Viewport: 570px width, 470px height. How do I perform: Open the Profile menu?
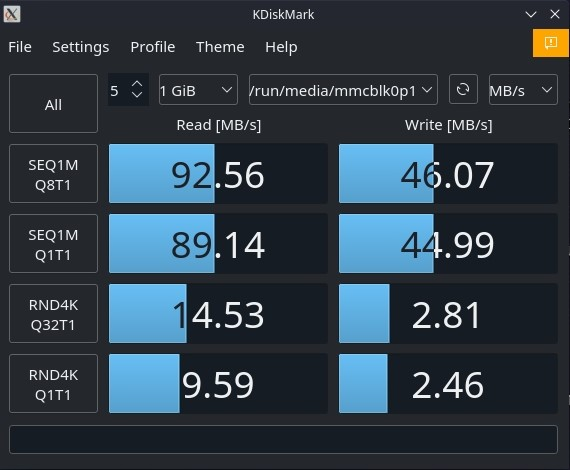click(x=153, y=47)
